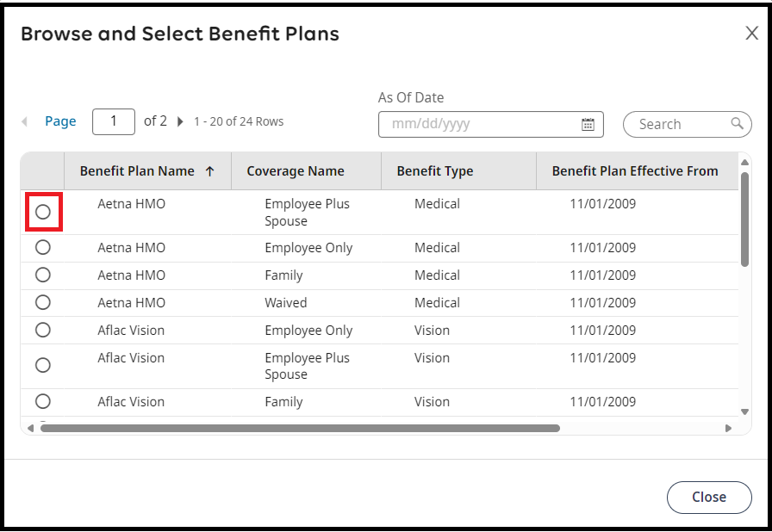Screen dimensions: 772x532
Task: Close dialog with the X icon
Action: click(x=751, y=34)
